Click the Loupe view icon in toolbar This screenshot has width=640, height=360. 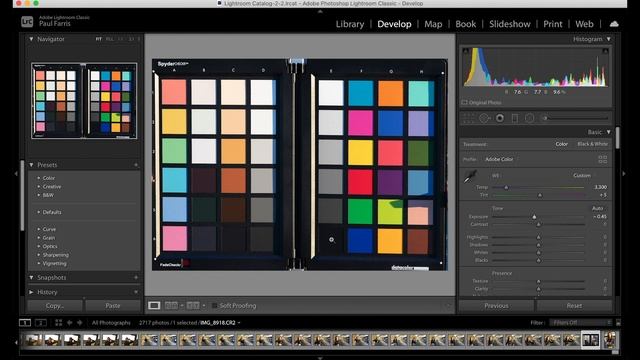tap(154, 305)
